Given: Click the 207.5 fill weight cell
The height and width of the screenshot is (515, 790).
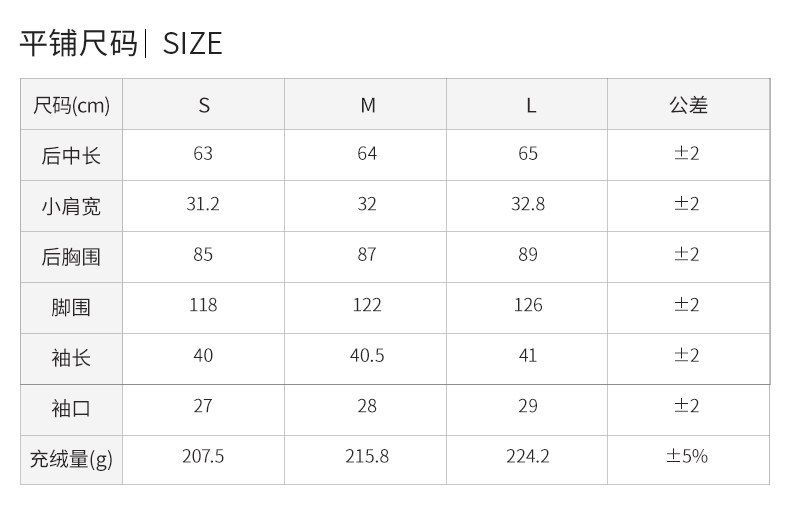Looking at the screenshot, I should coord(204,460).
